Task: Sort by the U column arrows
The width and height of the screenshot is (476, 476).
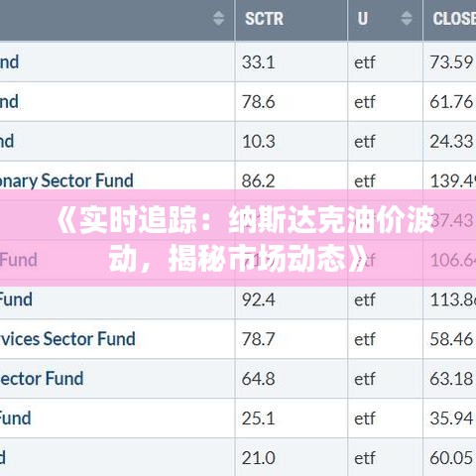Action: (407, 18)
